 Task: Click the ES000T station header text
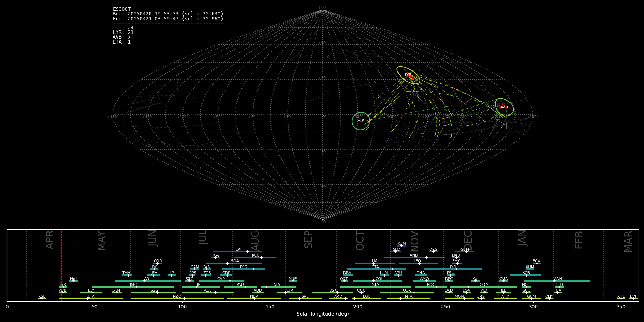tap(122, 9)
